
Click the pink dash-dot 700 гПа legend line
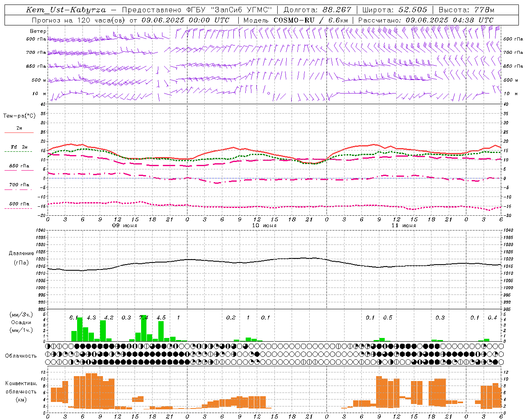18,190
